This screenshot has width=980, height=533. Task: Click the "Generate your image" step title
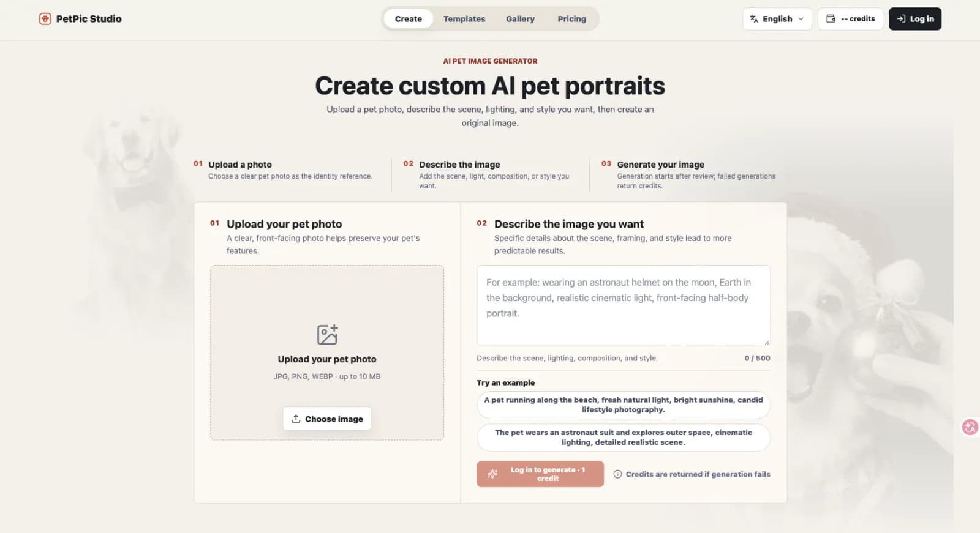(x=661, y=165)
